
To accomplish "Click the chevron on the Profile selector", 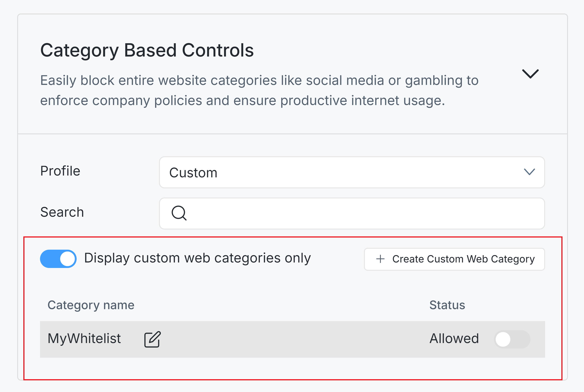I will coord(529,172).
